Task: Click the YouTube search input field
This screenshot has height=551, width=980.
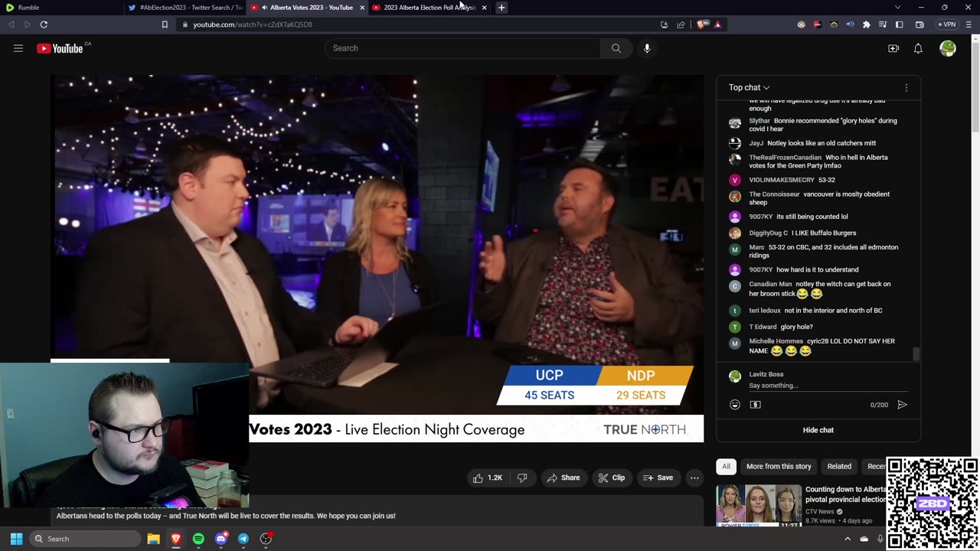Action: click(463, 48)
